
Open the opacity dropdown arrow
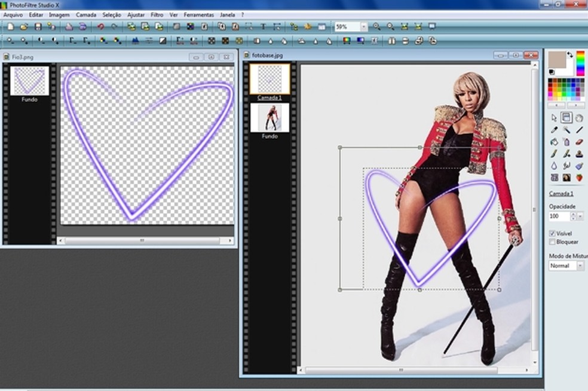(580, 216)
